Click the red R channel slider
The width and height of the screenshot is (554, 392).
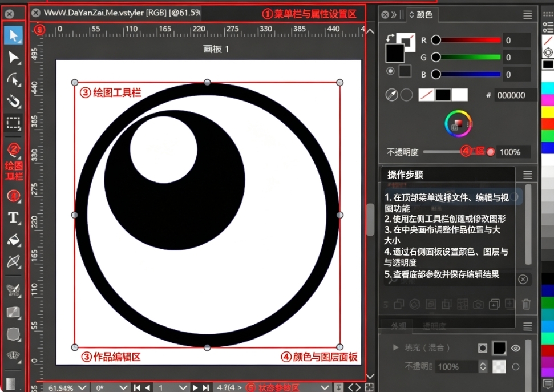click(x=468, y=41)
